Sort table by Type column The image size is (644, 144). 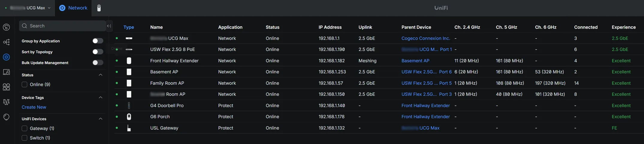tap(129, 27)
